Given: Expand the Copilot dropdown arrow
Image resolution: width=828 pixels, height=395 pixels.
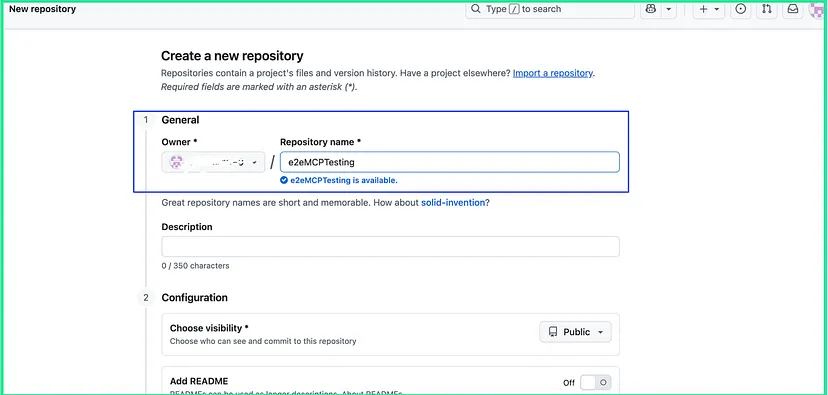Looking at the screenshot, I should (669, 9).
